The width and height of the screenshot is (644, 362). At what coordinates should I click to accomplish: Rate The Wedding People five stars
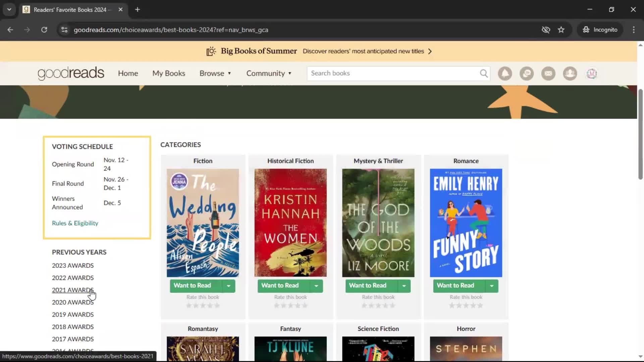click(217, 305)
